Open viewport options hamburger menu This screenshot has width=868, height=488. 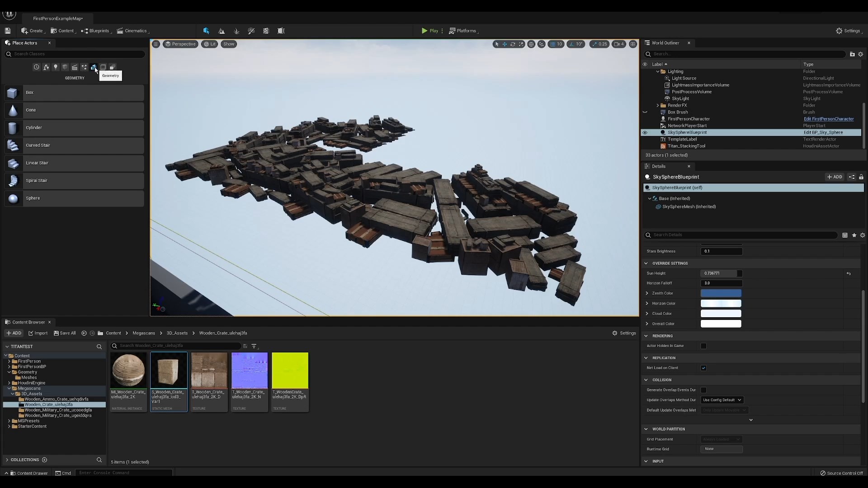tap(156, 44)
